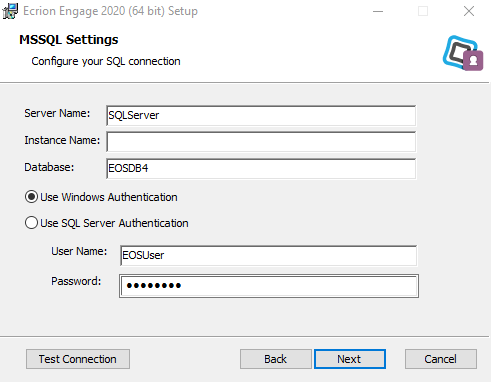Viewport: 491px width, 382px height.
Task: Click the Test Connection button
Action: [x=78, y=359]
